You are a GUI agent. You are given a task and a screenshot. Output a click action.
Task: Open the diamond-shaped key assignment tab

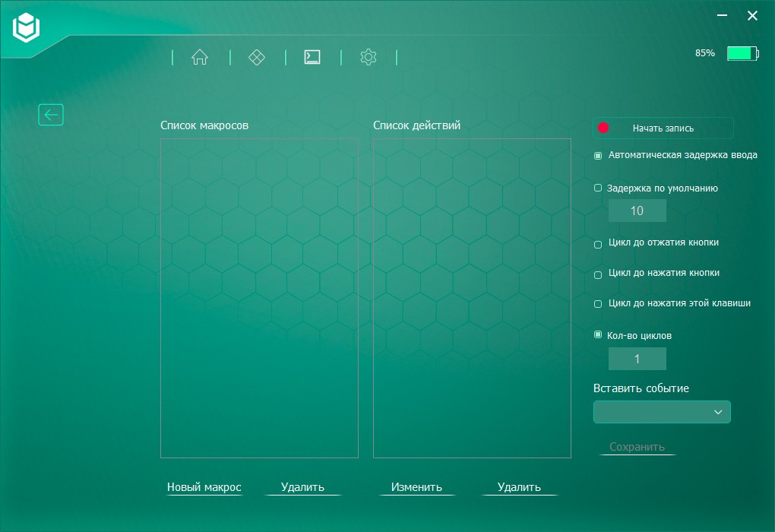257,57
